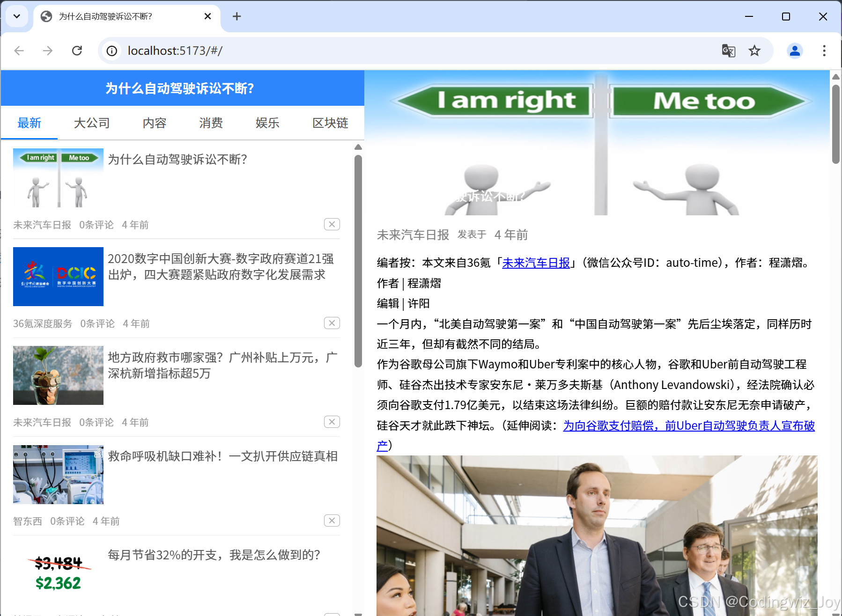Click the forward navigation arrow
Viewport: 842px width, 616px height.
tap(47, 51)
